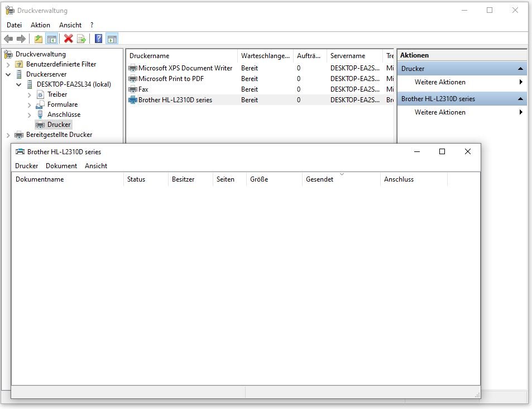The width and height of the screenshot is (532, 409).
Task: Collapse the Druckerserver tree node
Action: click(x=8, y=74)
